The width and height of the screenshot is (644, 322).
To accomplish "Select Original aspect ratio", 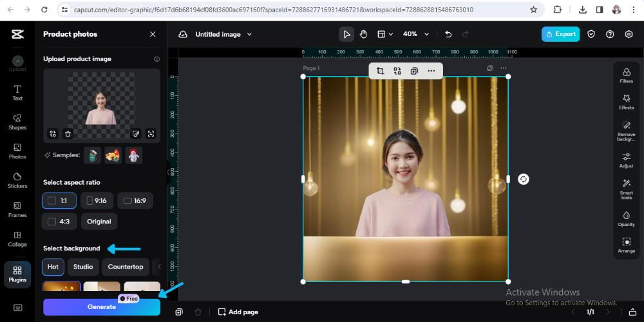I will (99, 222).
